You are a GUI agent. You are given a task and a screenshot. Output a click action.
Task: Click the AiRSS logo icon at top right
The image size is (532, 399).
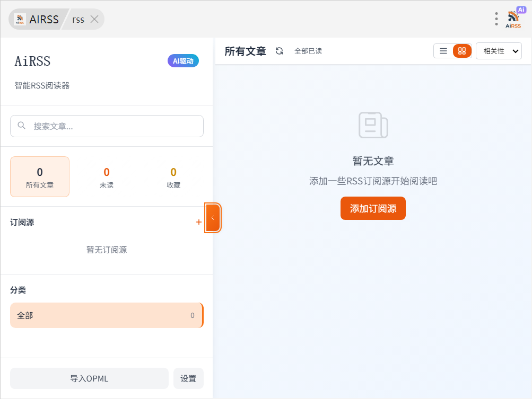pos(513,19)
